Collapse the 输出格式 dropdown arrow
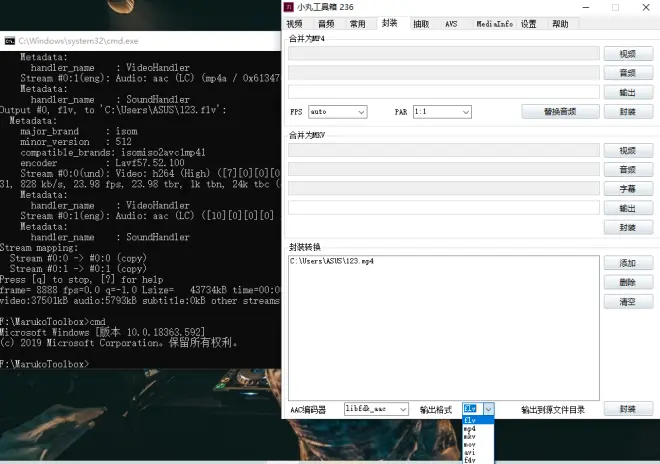 488,409
